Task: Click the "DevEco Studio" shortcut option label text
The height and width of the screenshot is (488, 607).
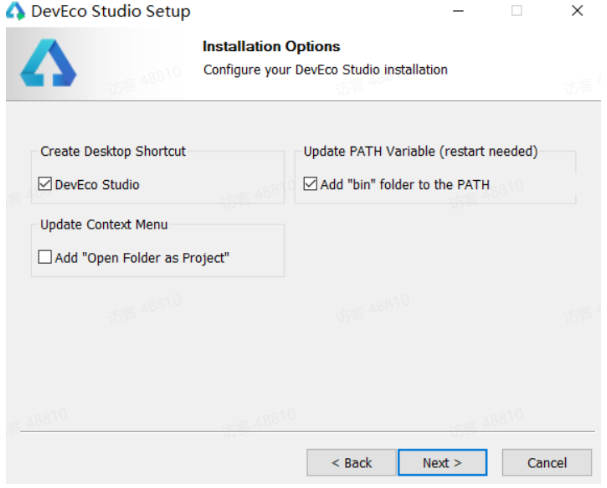Action: point(97,185)
